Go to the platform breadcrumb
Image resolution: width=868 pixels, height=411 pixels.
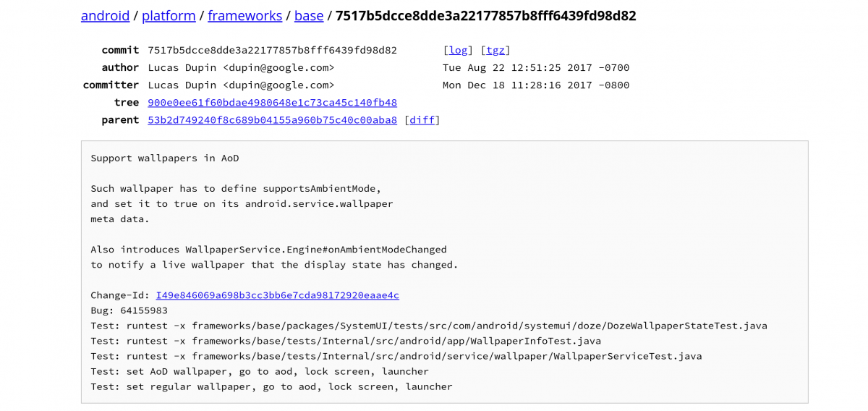click(169, 15)
